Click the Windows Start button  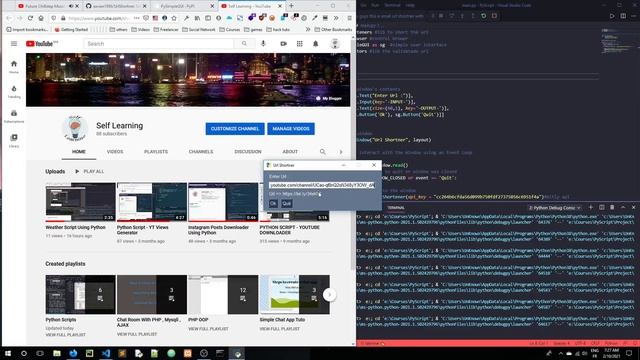pos(8,353)
